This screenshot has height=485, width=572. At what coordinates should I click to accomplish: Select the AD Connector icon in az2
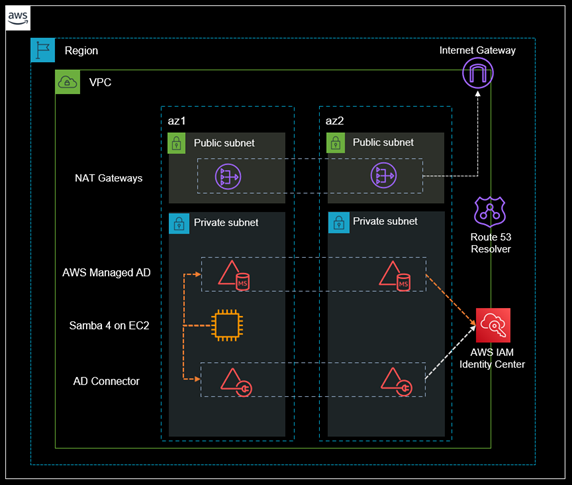tap(397, 382)
